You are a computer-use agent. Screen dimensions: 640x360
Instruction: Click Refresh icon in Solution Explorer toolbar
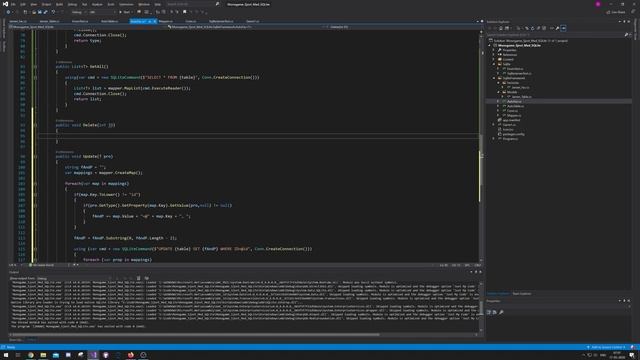(x=532, y=28)
